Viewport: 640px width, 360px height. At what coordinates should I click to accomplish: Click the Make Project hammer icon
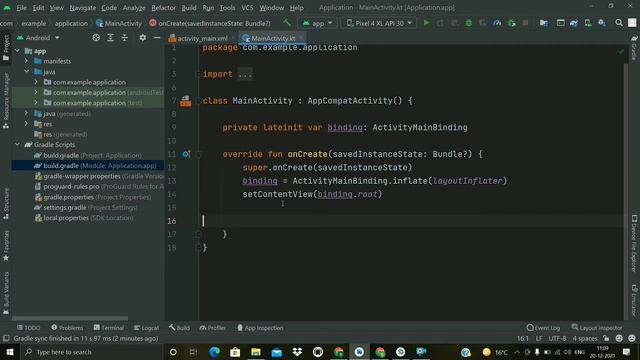[287, 23]
